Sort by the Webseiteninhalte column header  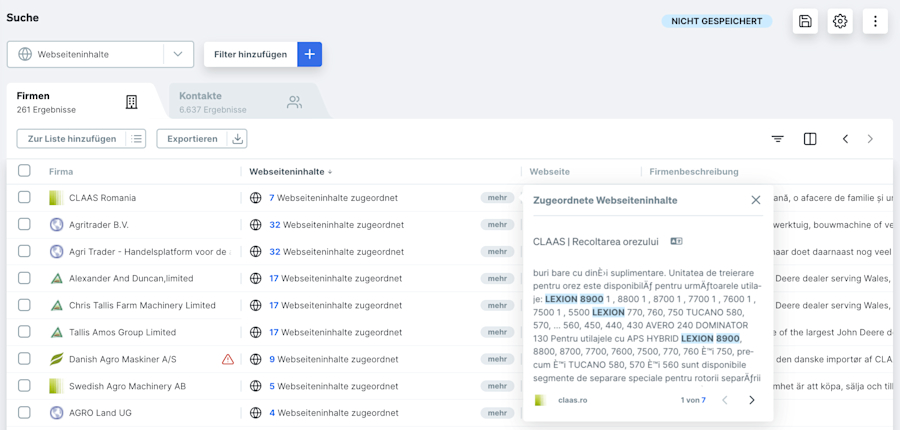[290, 172]
